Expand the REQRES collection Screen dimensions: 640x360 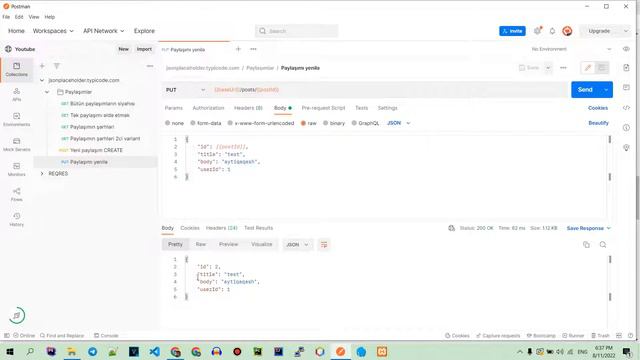42,173
